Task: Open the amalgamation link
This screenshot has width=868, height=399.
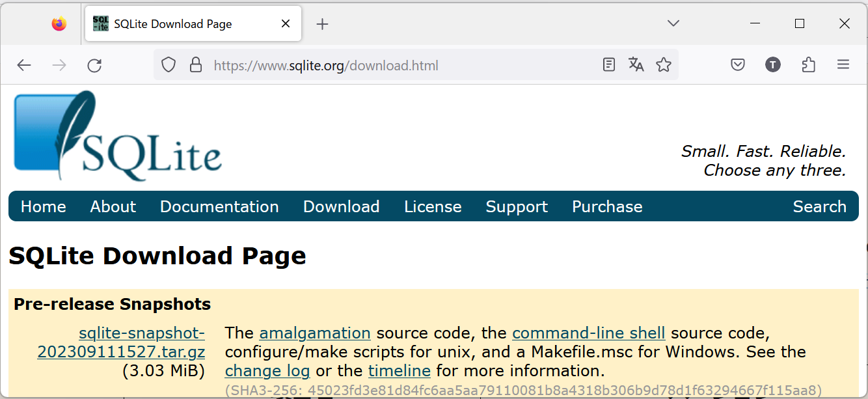Action: coord(315,333)
